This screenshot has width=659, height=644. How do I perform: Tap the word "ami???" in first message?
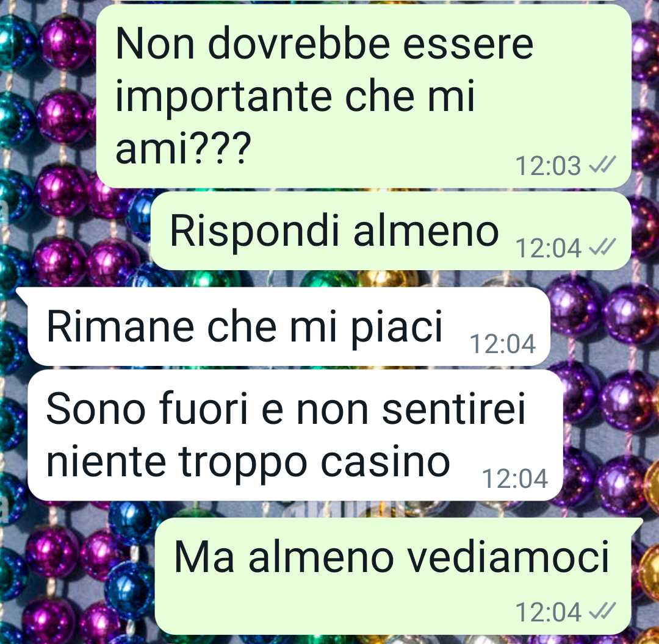183,148
